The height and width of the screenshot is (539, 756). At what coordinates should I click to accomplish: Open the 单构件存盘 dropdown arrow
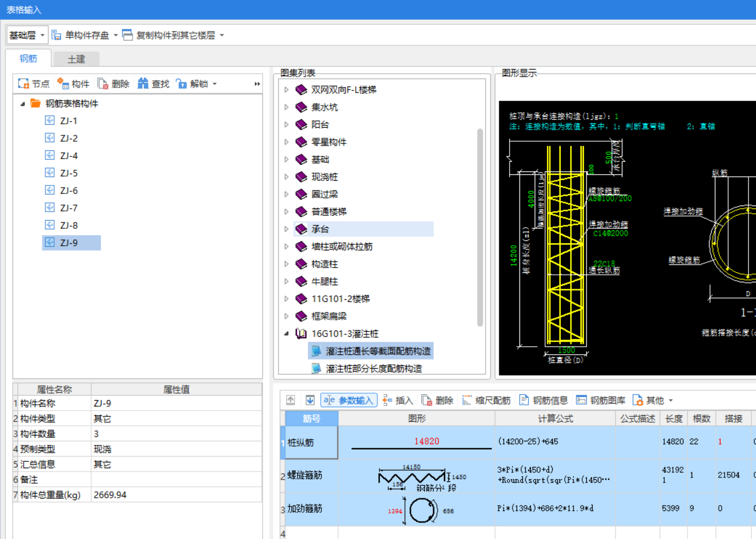point(116,35)
